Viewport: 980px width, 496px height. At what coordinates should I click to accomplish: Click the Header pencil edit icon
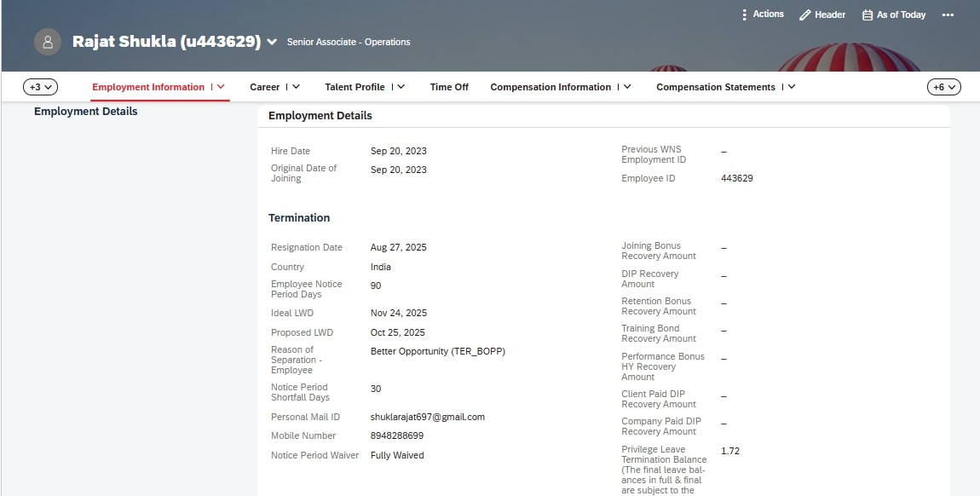[804, 15]
